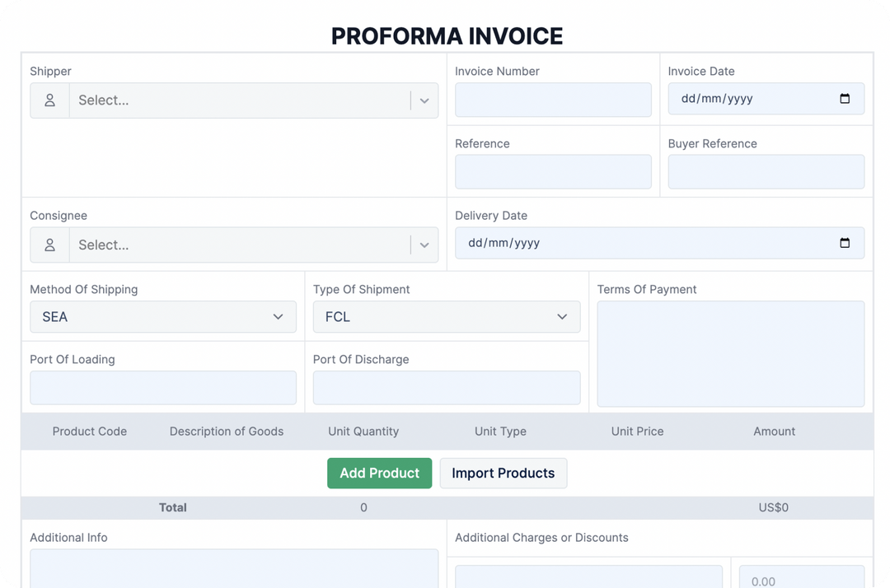Click the Buyer Reference input field
Viewport: 890px width, 588px height.
[x=766, y=171]
